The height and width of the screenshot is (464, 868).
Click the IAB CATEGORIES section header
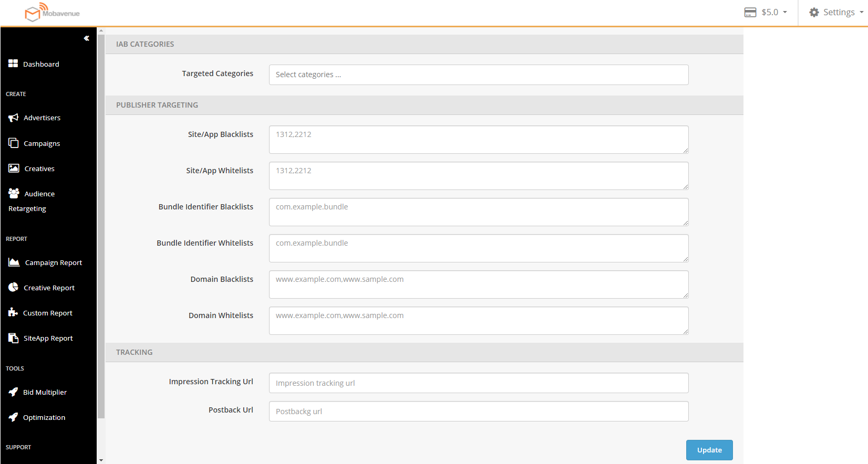pos(425,44)
